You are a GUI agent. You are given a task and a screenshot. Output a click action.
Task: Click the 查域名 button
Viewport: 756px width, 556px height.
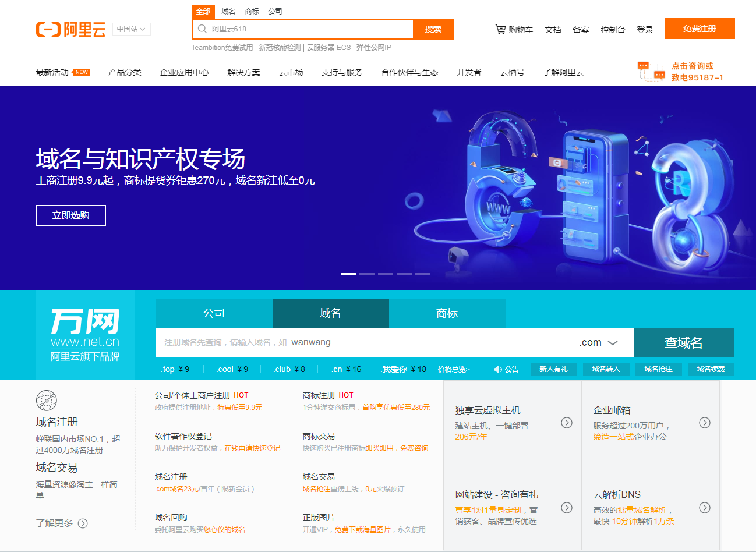coord(684,342)
